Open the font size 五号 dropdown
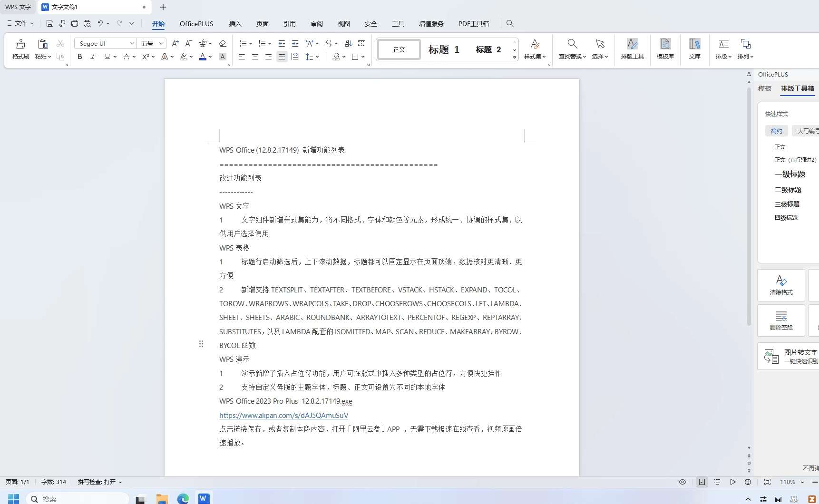This screenshot has height=504, width=819. pos(161,43)
